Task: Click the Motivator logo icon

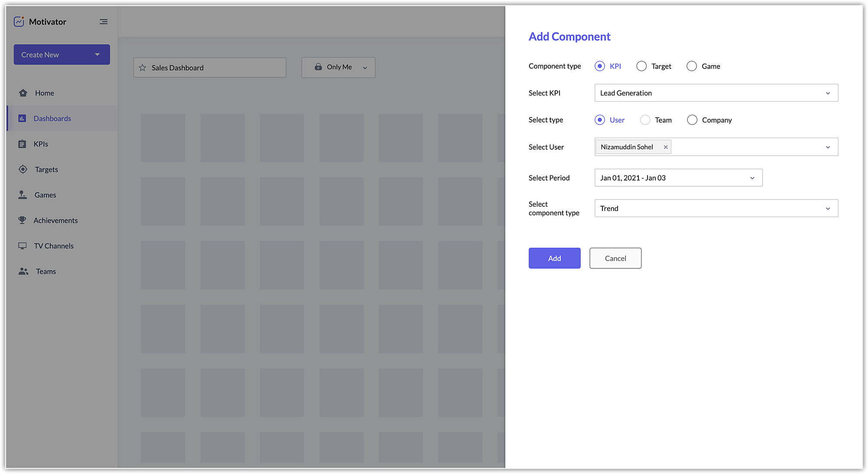Action: point(19,22)
